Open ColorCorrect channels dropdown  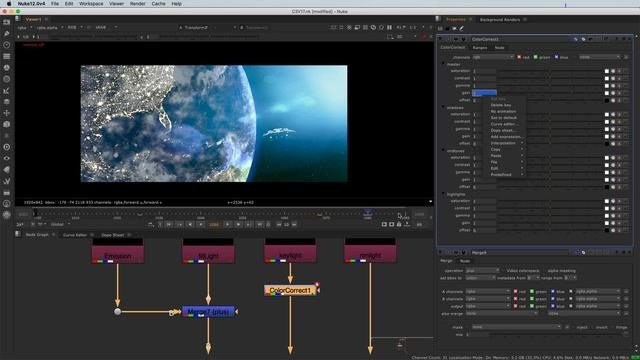point(493,57)
